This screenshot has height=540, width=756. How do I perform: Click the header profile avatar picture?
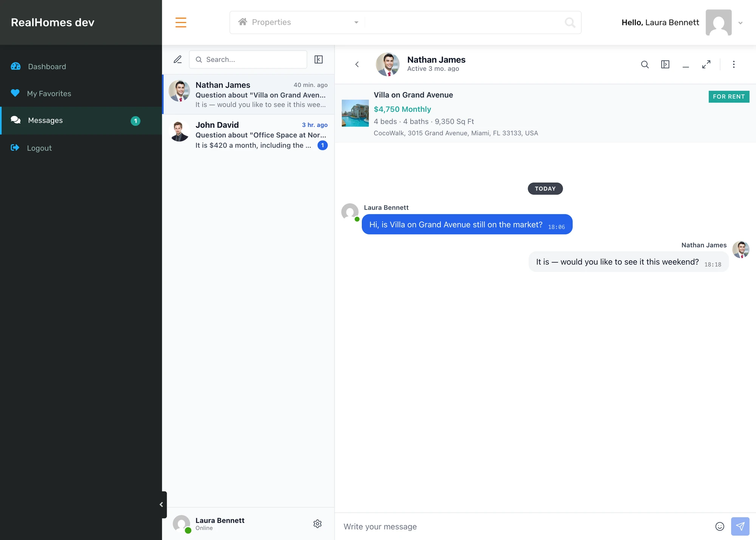(719, 22)
